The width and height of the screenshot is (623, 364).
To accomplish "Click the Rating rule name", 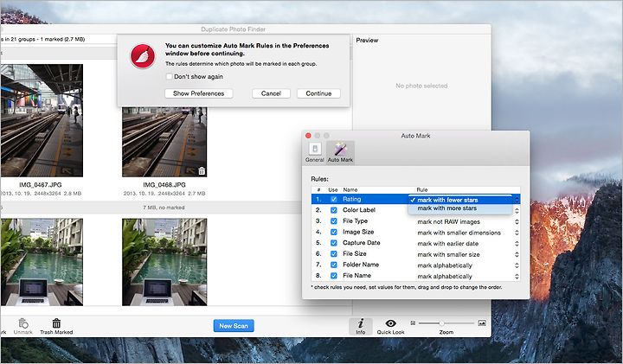I will pyautogui.click(x=352, y=199).
